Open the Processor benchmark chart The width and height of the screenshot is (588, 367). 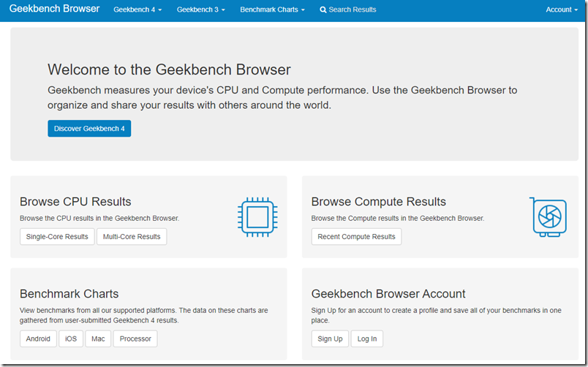[x=135, y=338]
